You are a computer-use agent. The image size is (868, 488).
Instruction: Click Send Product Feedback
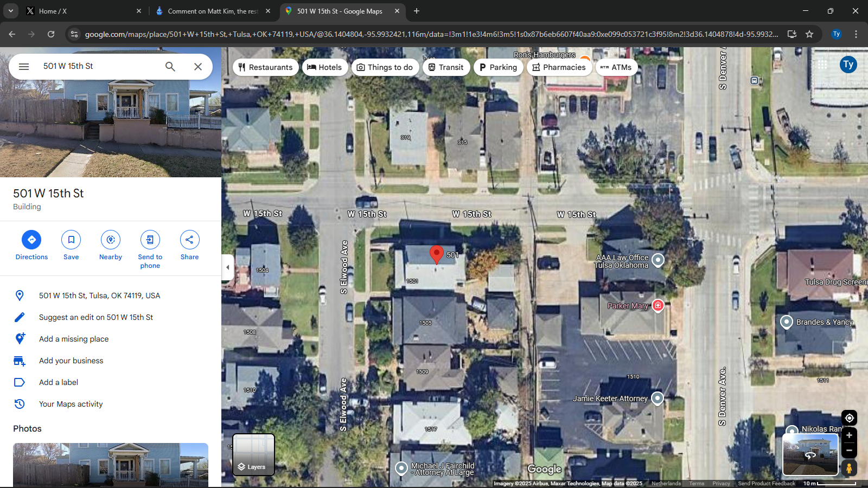click(767, 484)
